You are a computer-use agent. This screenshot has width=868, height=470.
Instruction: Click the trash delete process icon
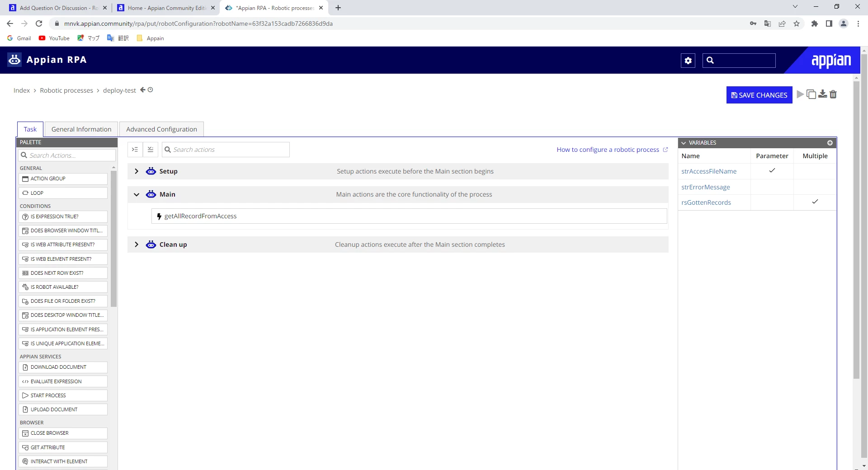pyautogui.click(x=833, y=94)
